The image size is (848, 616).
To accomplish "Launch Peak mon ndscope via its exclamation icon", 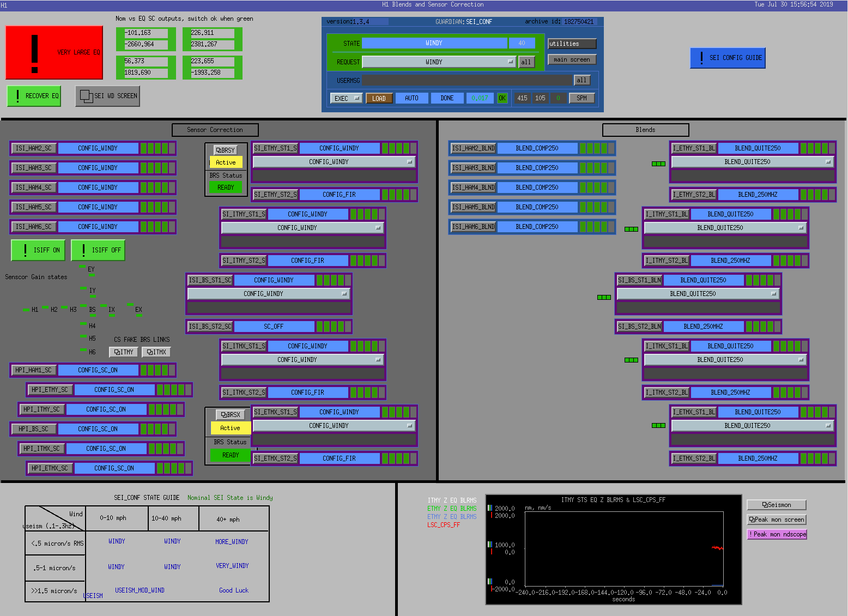I will point(750,534).
